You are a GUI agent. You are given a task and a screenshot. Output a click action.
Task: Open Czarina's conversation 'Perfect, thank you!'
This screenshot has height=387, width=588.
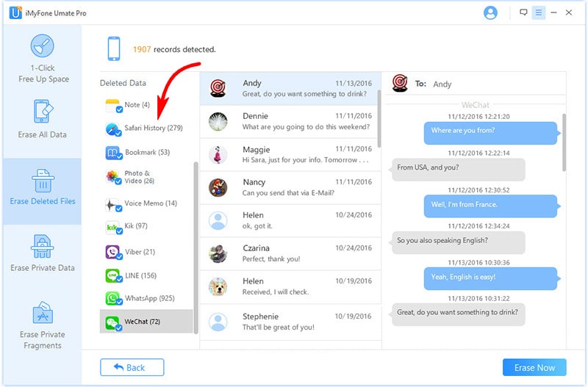(x=290, y=253)
